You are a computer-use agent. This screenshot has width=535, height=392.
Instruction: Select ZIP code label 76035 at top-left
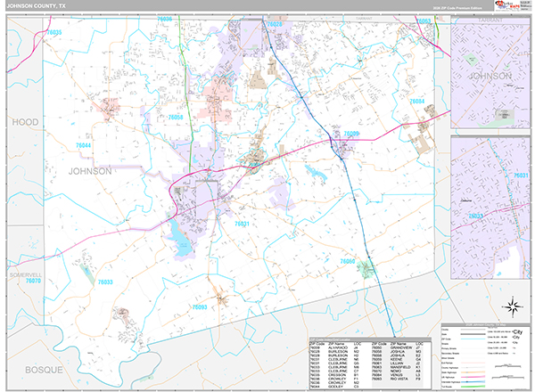53,32
